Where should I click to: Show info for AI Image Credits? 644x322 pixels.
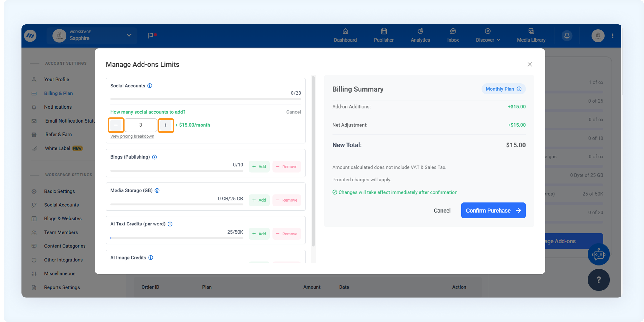[x=151, y=258]
